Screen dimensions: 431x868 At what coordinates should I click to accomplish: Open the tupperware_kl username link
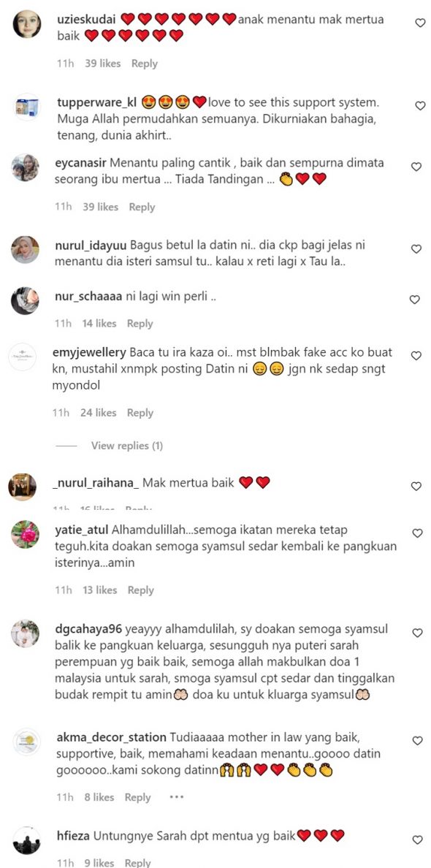(x=96, y=102)
